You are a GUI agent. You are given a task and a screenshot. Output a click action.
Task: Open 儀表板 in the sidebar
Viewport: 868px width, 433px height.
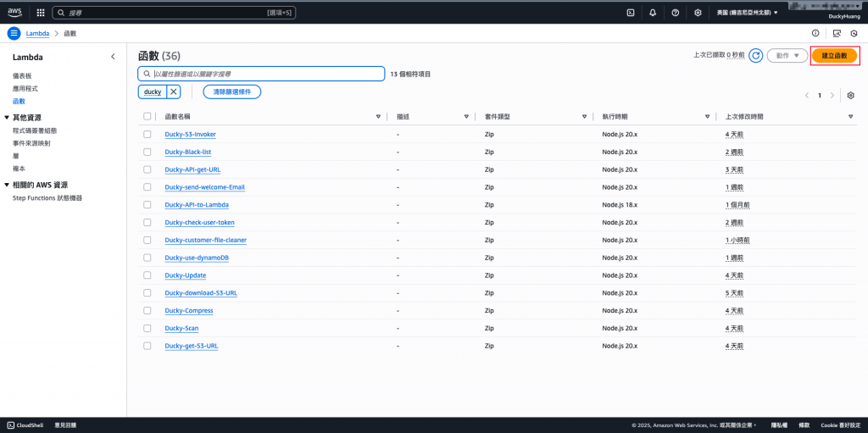coord(22,75)
